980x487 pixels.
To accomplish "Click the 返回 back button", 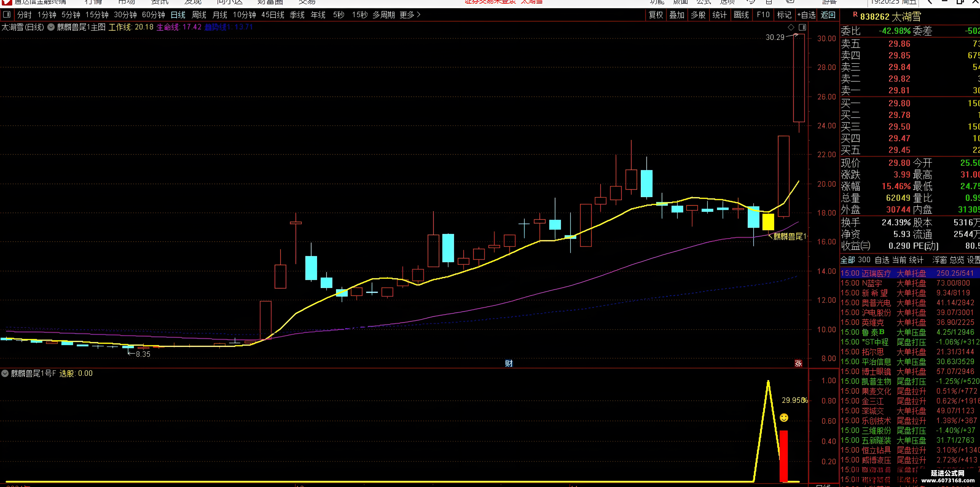I will coord(828,15).
